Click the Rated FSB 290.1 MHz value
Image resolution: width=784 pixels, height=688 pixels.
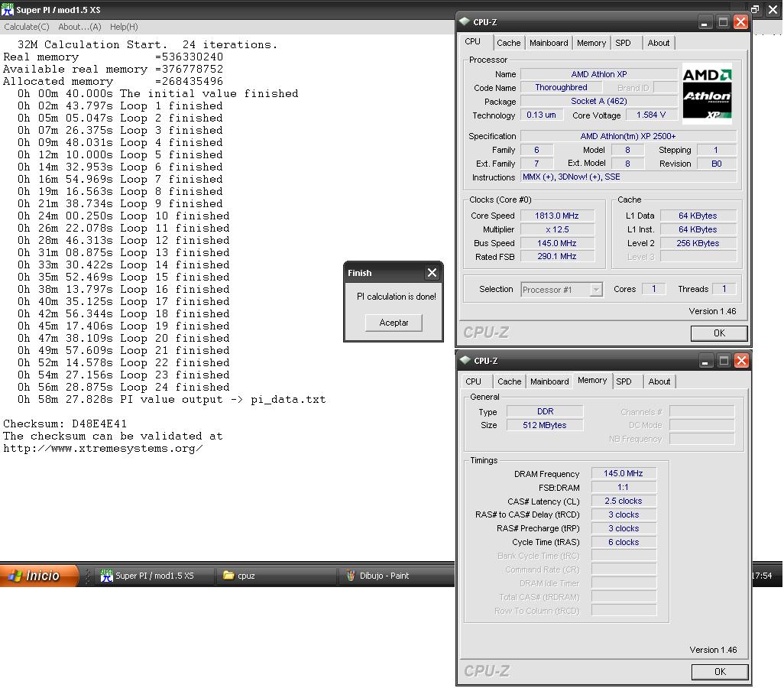click(x=557, y=256)
